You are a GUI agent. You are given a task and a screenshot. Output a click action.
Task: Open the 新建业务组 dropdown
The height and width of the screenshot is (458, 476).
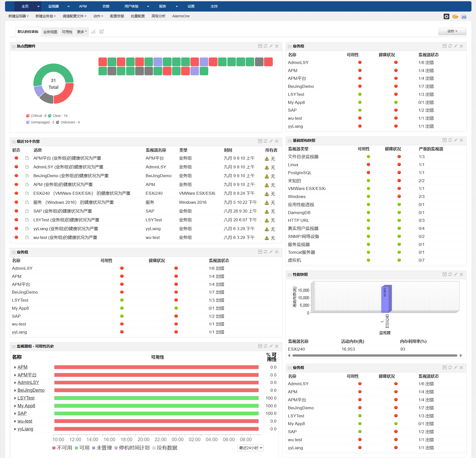(46, 16)
